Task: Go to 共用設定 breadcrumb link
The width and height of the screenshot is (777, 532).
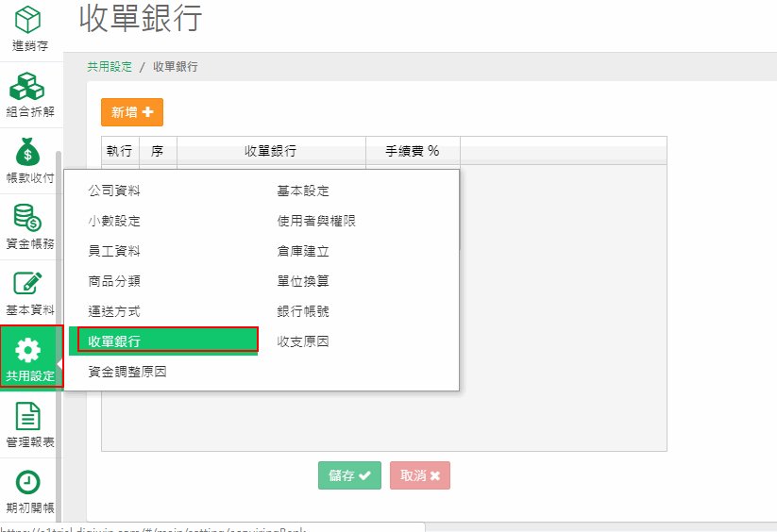Action: click(x=110, y=67)
